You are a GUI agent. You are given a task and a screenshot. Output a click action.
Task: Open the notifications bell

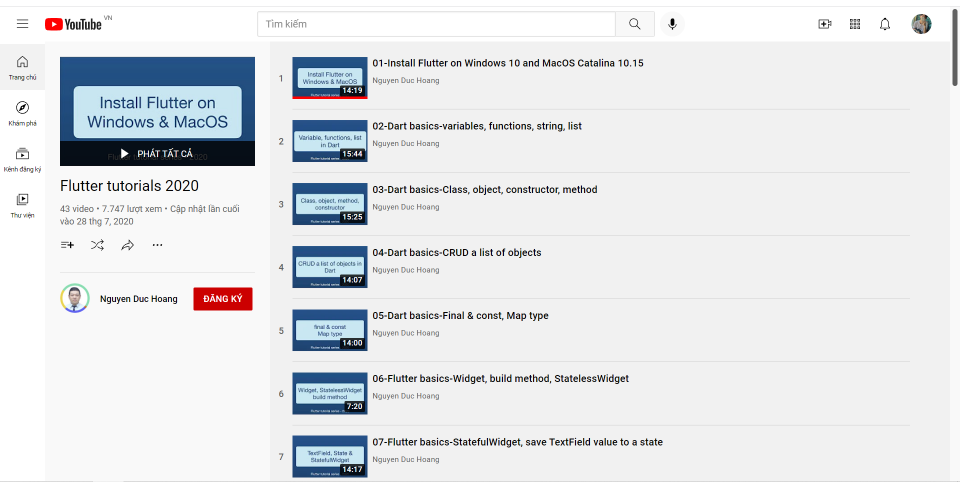pos(885,24)
